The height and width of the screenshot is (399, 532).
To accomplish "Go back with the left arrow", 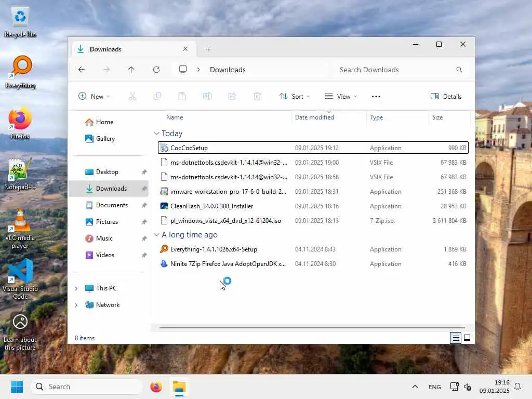I will point(82,70).
